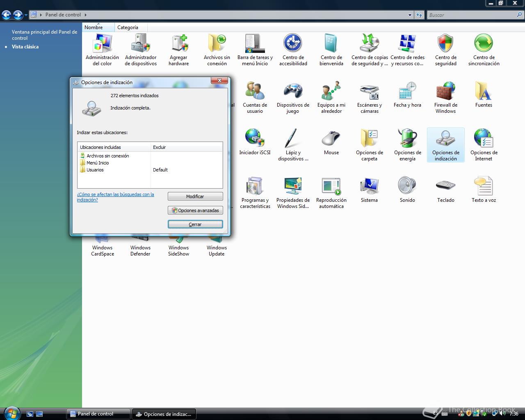Open Administración del color icon

tap(102, 50)
